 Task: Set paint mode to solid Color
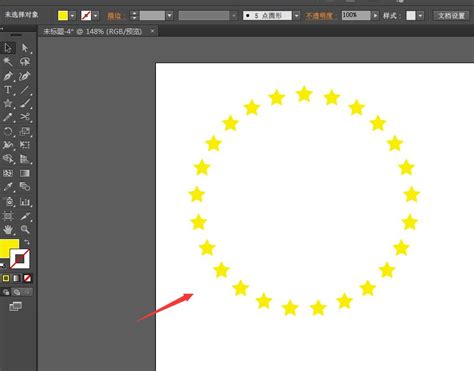(6, 278)
